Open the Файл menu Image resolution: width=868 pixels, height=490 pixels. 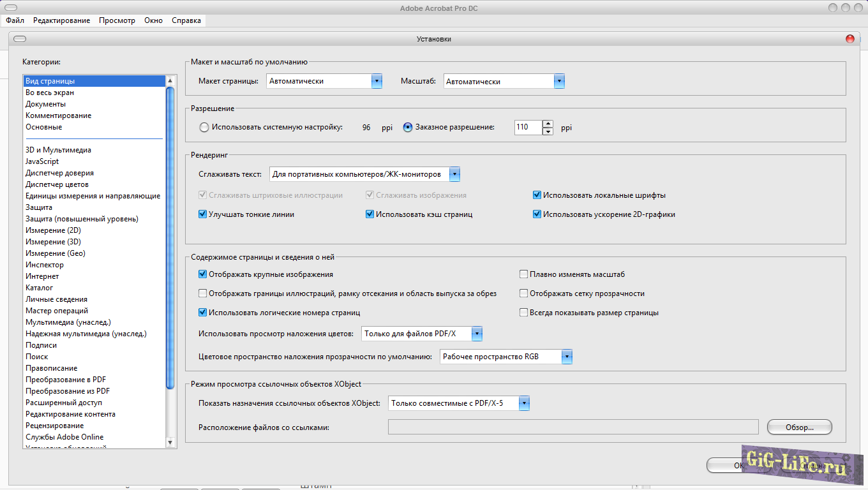15,20
